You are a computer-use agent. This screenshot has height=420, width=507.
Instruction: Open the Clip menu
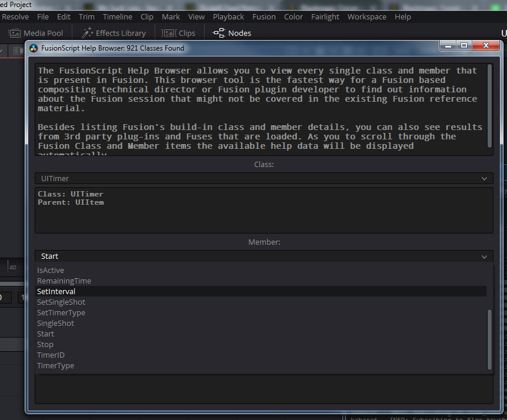147,17
